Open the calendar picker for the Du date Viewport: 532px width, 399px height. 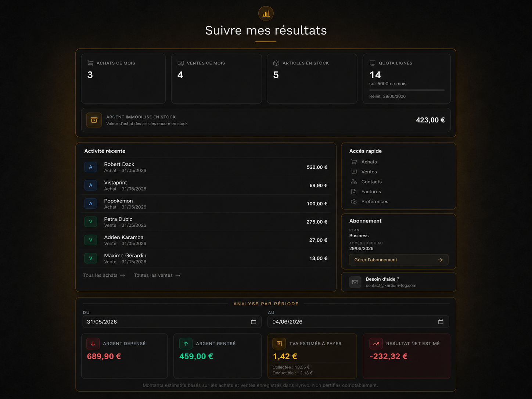(254, 322)
